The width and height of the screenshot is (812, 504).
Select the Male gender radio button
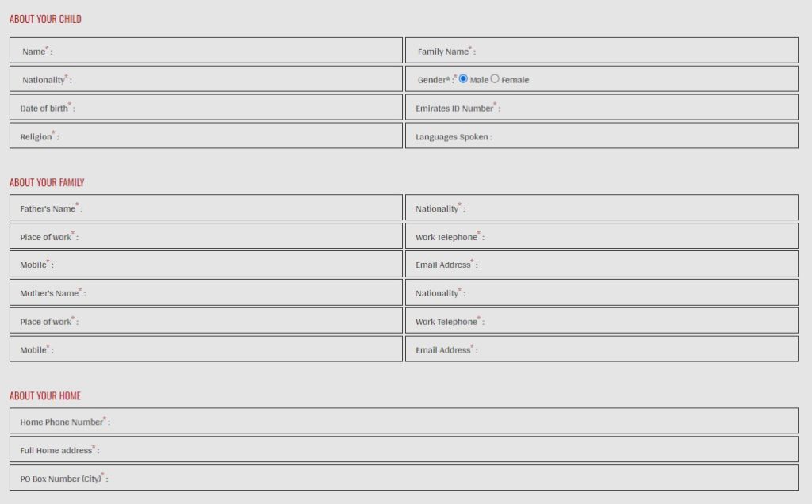[463, 79]
